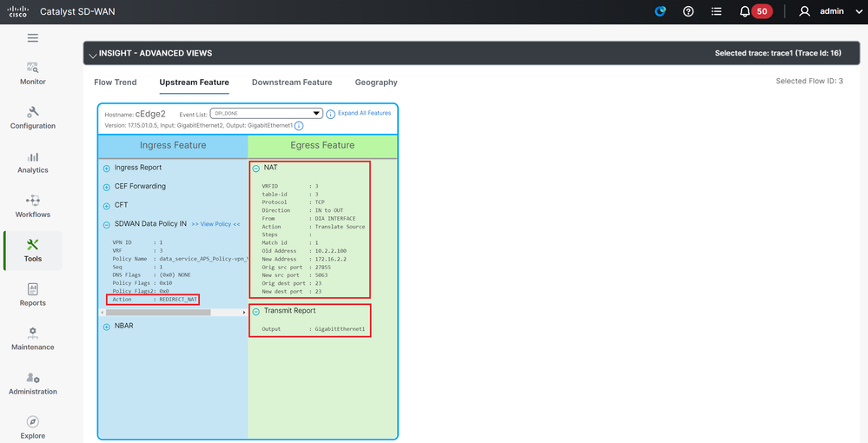The width and height of the screenshot is (868, 443).
Task: Click info icon beside Event List dropdown
Action: tap(330, 114)
